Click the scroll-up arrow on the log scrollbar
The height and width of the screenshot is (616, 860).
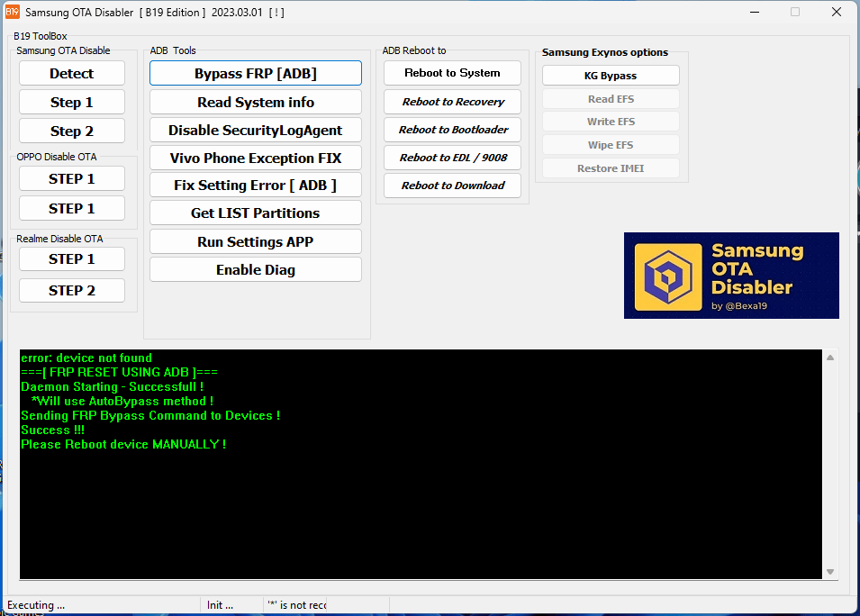(829, 357)
